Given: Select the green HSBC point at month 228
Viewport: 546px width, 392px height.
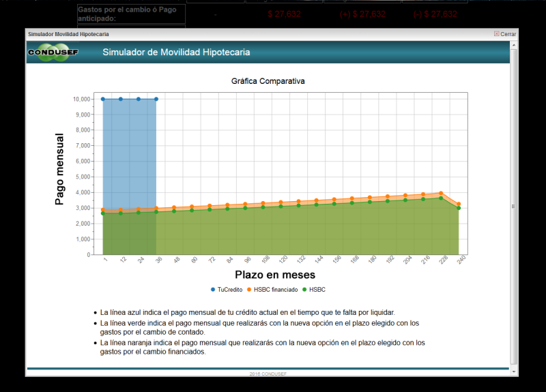Looking at the screenshot, I should coord(441,198).
